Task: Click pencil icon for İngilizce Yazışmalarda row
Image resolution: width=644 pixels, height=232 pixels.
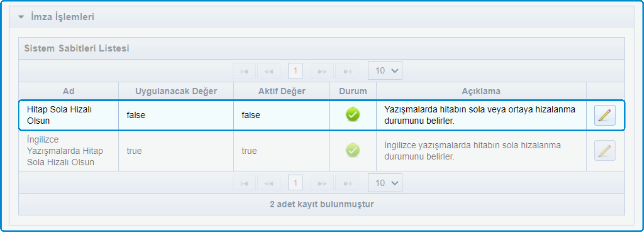Action: pos(604,151)
